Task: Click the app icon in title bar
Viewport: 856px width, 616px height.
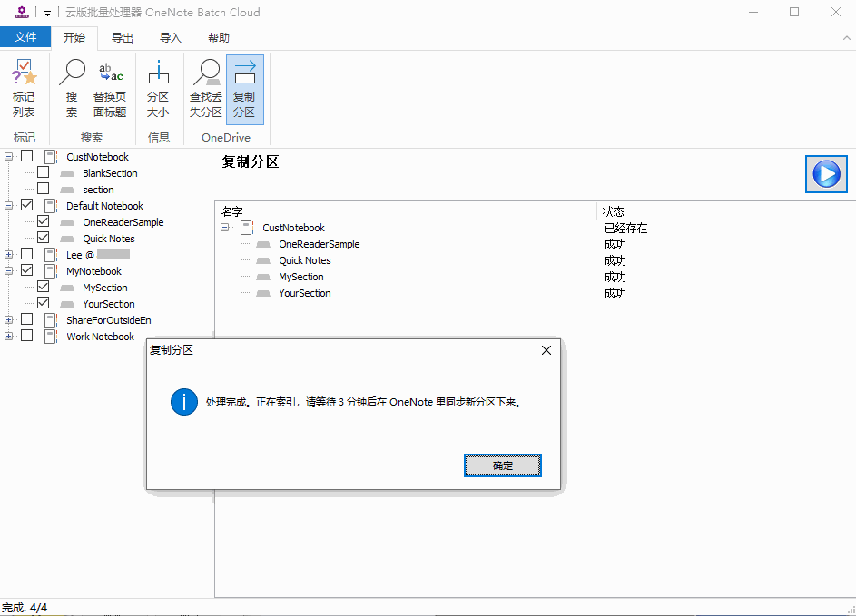Action: tap(22, 12)
